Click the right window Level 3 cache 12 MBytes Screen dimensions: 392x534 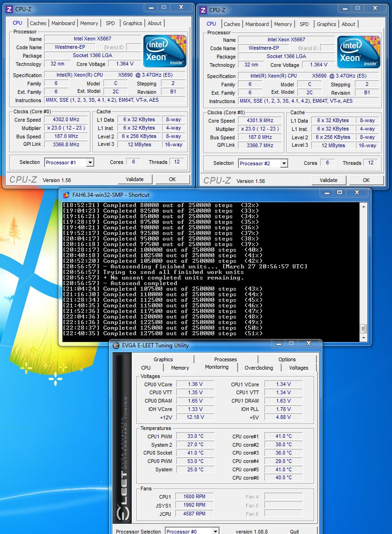point(333,145)
